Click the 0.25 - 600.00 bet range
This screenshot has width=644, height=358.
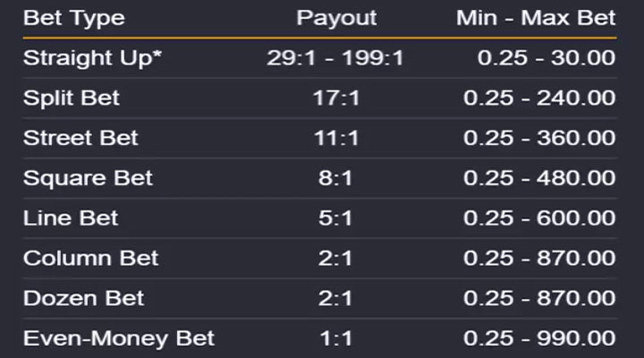pyautogui.click(x=539, y=218)
